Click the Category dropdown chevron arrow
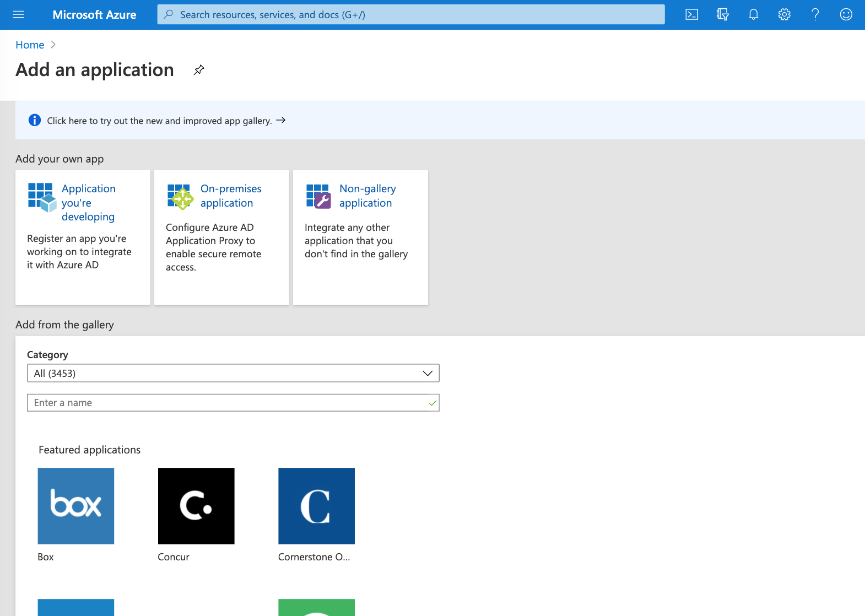The height and width of the screenshot is (616, 865). (x=428, y=373)
